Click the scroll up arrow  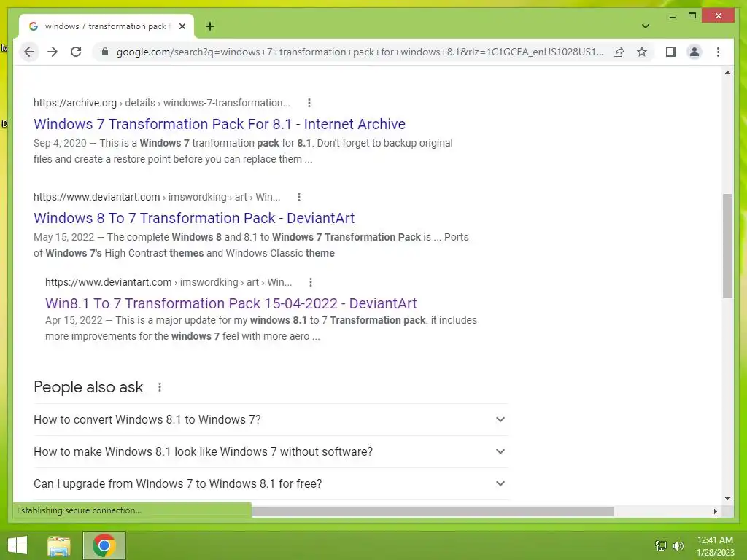[727, 72]
